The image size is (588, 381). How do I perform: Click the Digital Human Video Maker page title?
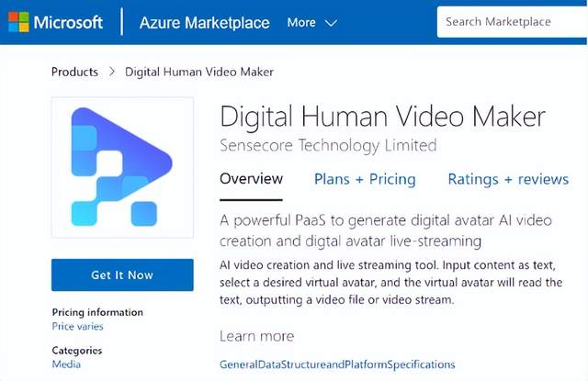click(382, 117)
